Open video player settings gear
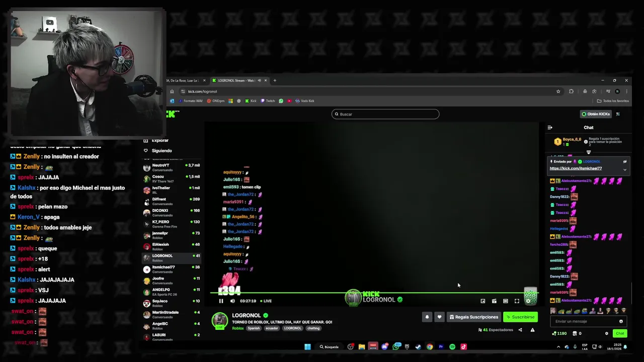644x362 pixels. coord(528,301)
